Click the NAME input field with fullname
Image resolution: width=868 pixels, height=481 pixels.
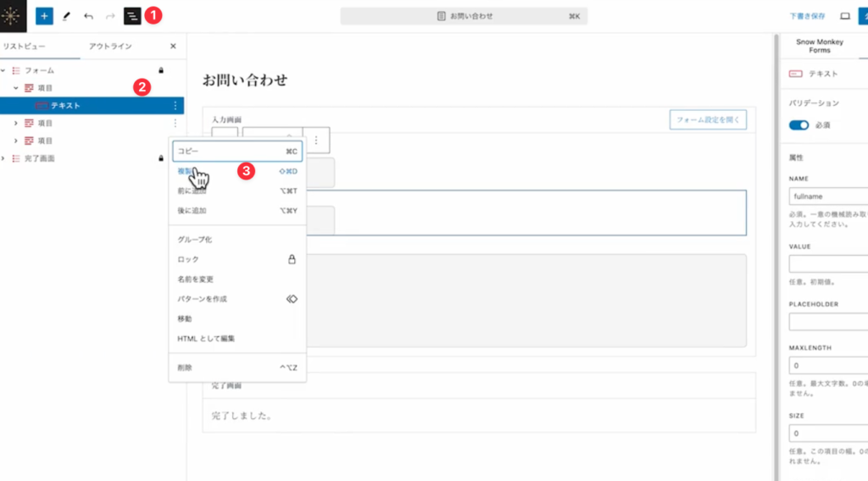click(827, 196)
